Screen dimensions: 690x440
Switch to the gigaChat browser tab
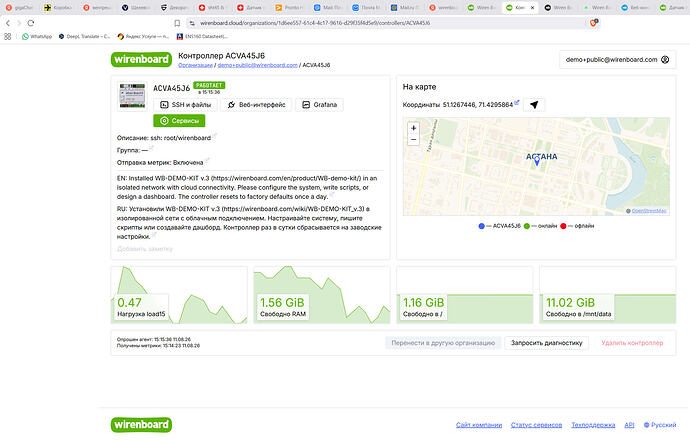point(19,7)
